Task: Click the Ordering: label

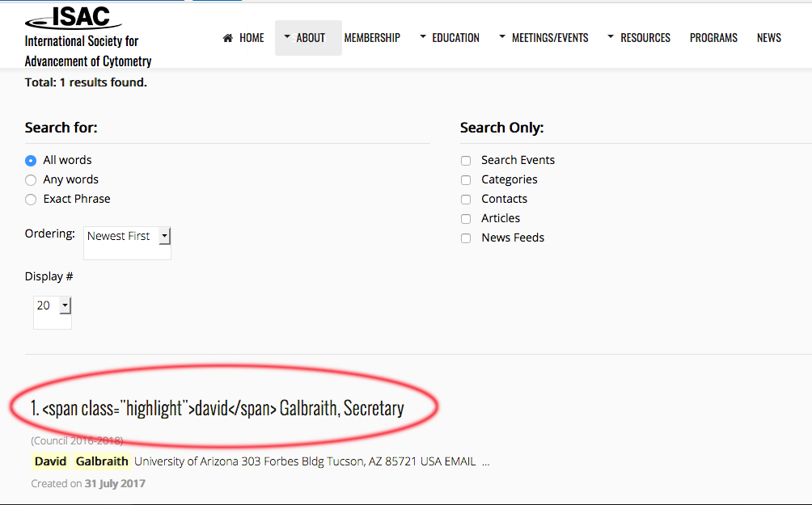Action: point(49,234)
